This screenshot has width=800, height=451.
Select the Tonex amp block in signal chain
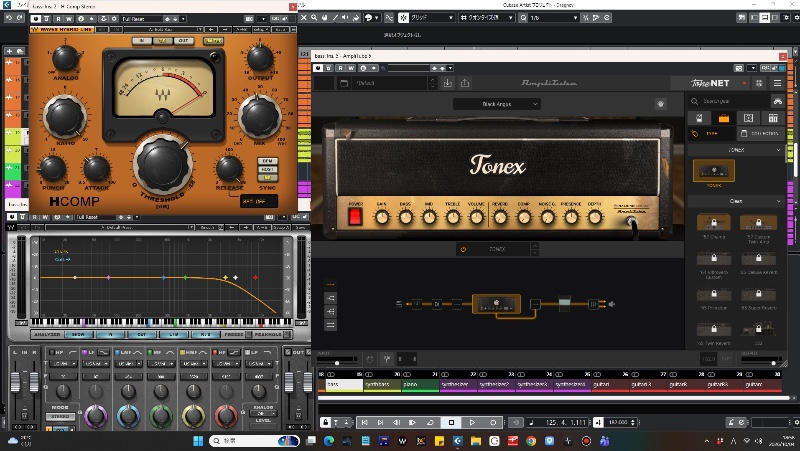(x=496, y=304)
